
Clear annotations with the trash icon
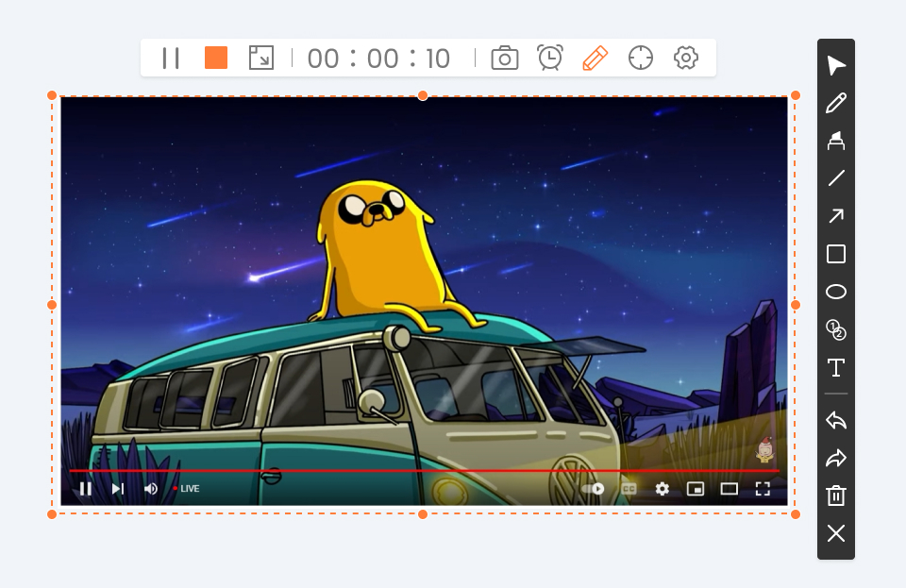tap(835, 495)
